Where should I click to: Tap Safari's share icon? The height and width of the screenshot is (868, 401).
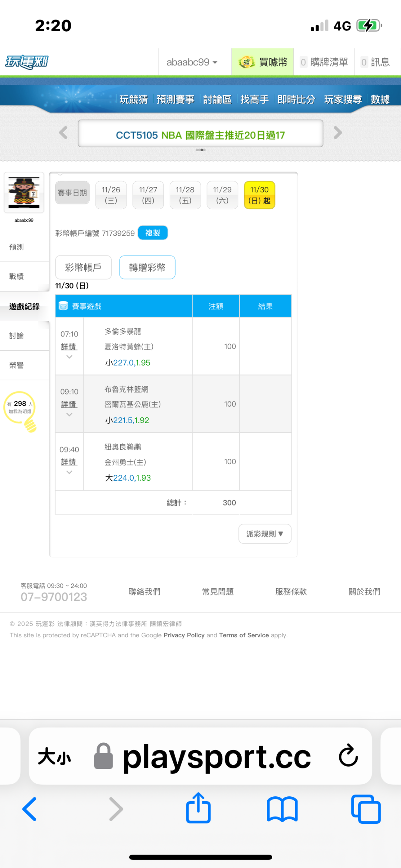pyautogui.click(x=198, y=808)
